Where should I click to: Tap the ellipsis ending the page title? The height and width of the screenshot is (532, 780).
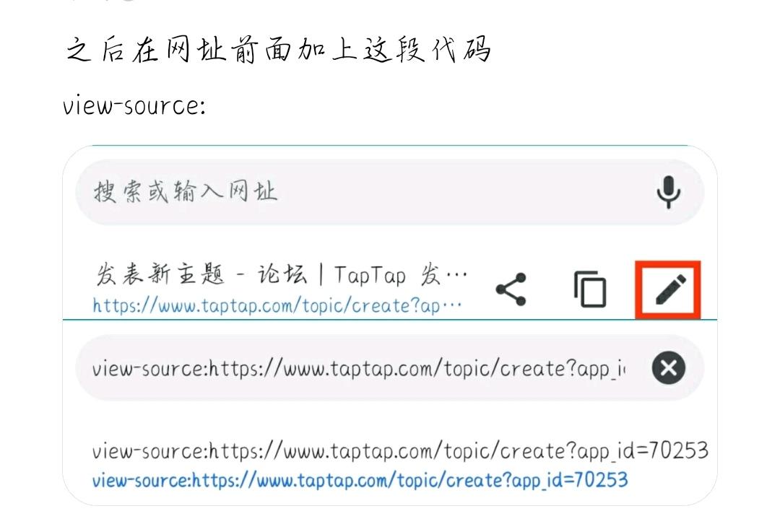456,274
